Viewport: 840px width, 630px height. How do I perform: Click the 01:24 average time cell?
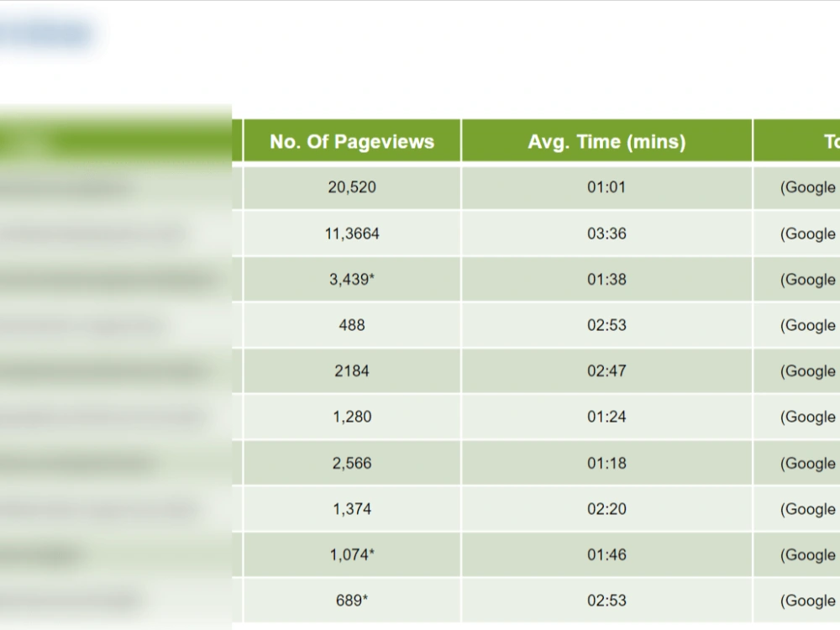click(x=606, y=417)
